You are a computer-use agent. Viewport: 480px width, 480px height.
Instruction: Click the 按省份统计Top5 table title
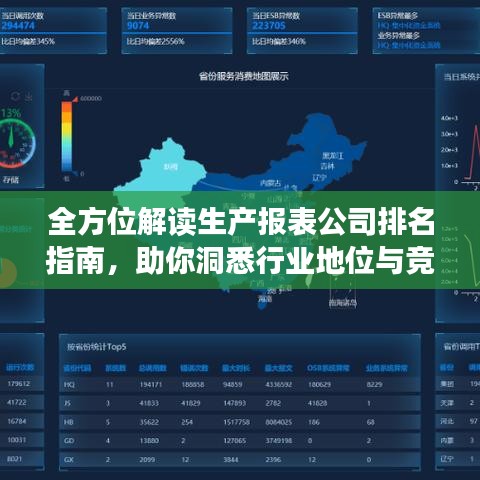click(97, 347)
